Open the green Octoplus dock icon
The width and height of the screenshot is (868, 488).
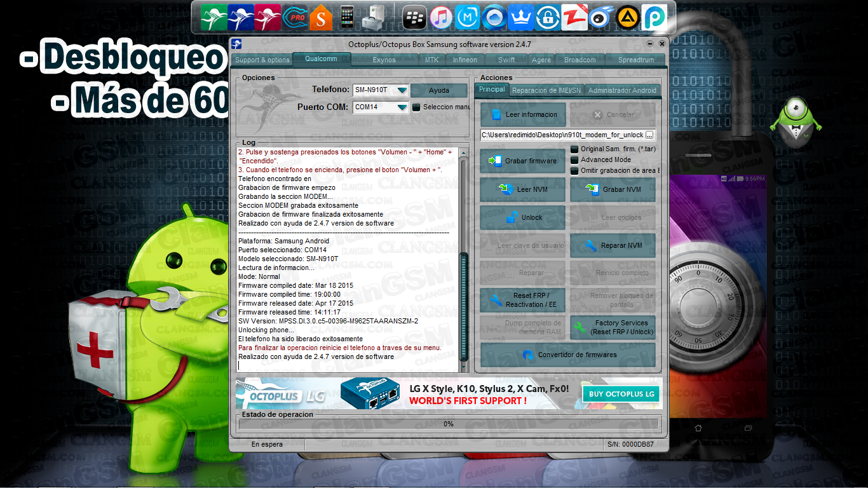click(214, 17)
